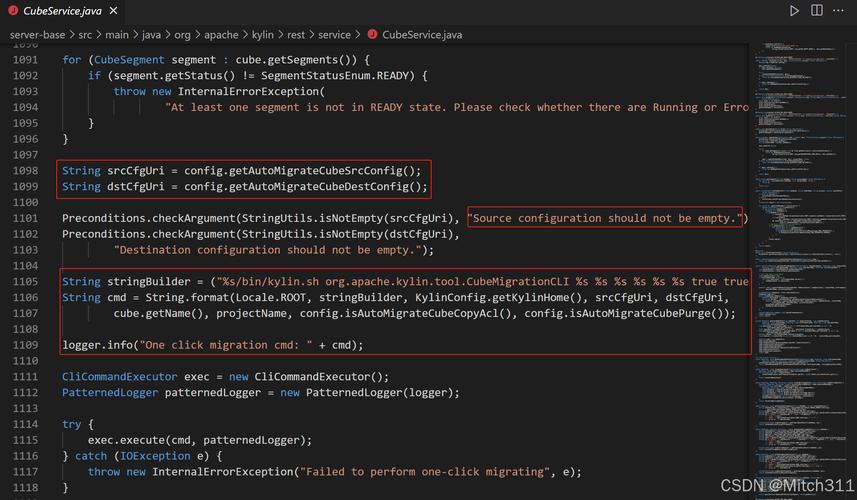This screenshot has width=857, height=500.
Task: Select the CubeService.java editor tab
Action: 61,11
